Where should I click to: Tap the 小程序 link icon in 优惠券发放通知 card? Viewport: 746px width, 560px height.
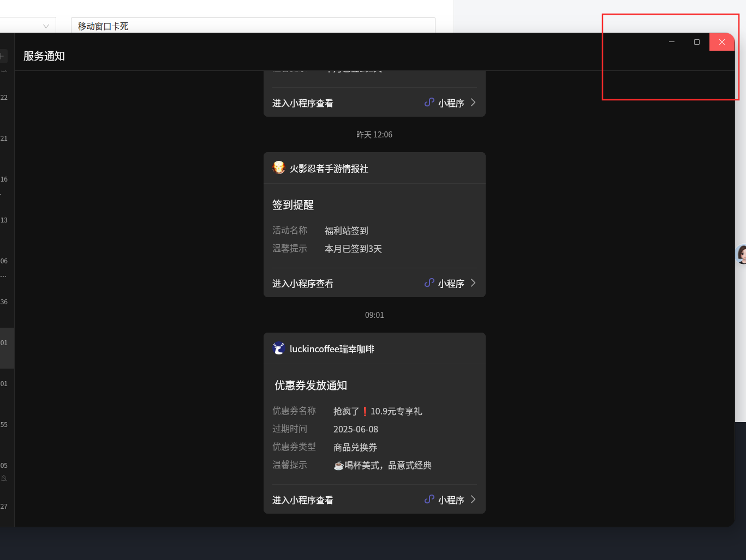click(429, 499)
